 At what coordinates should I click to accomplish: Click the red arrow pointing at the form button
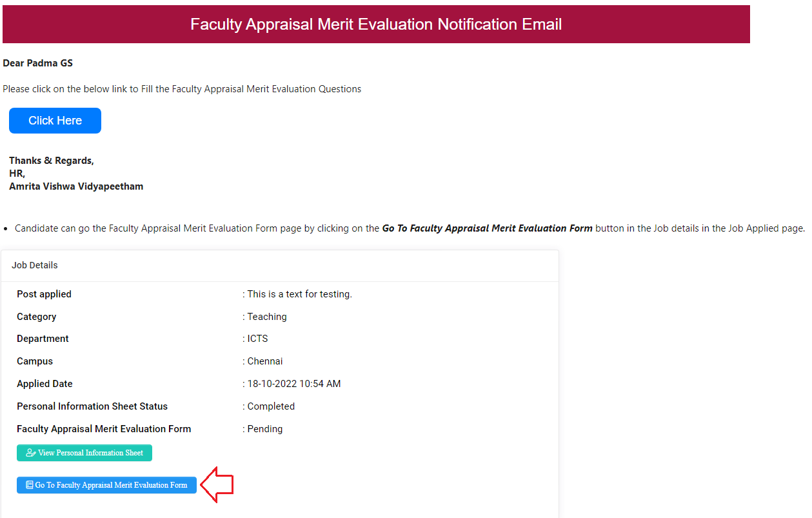pyautogui.click(x=217, y=485)
